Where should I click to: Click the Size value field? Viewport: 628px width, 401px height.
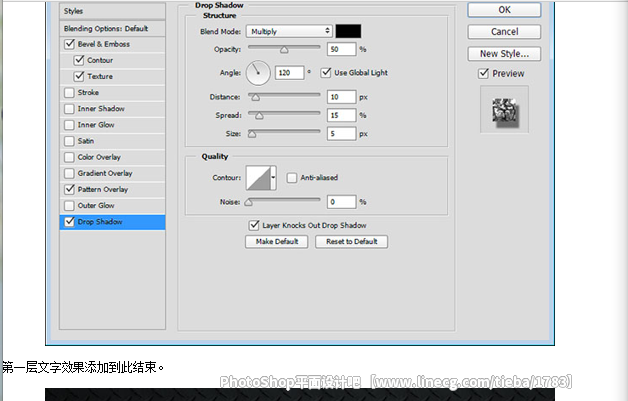(x=341, y=133)
